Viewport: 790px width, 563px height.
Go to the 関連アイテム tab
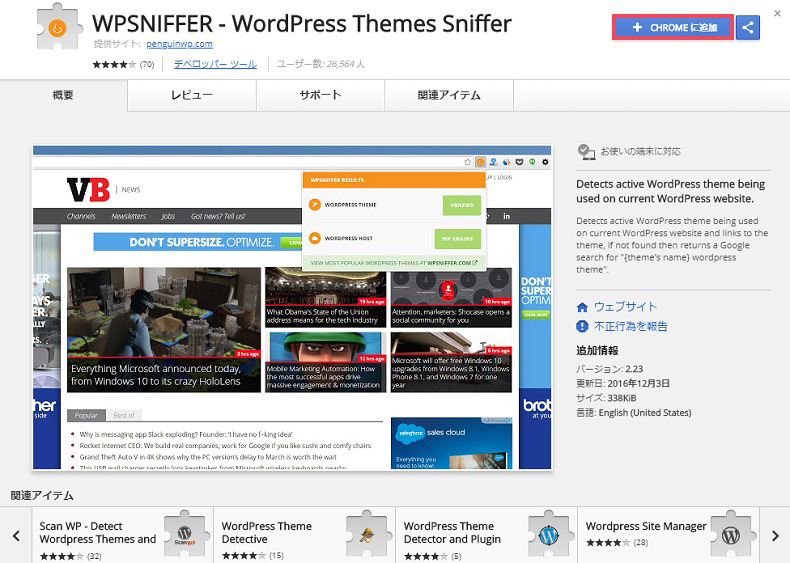[449, 95]
